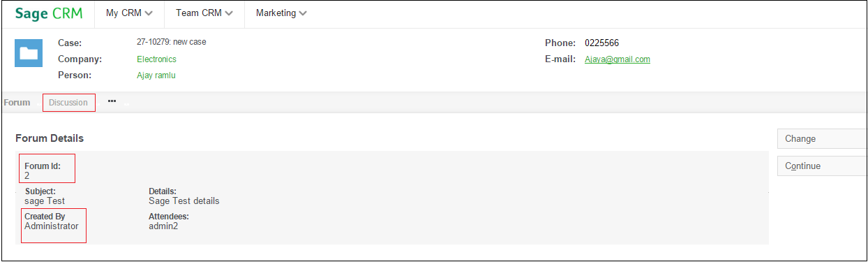The width and height of the screenshot is (868, 262).
Task: Click the Ajaya@gmail.com email link
Action: pyautogui.click(x=618, y=59)
